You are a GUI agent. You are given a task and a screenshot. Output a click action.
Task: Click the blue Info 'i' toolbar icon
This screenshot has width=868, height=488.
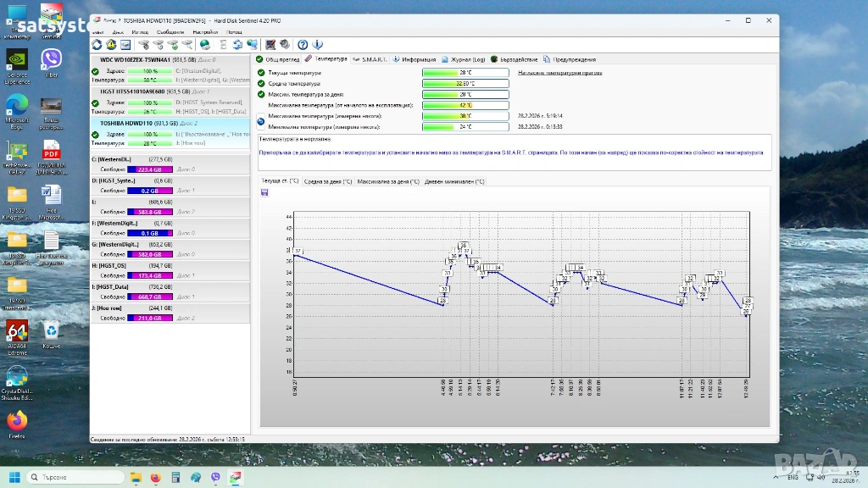coord(317,45)
